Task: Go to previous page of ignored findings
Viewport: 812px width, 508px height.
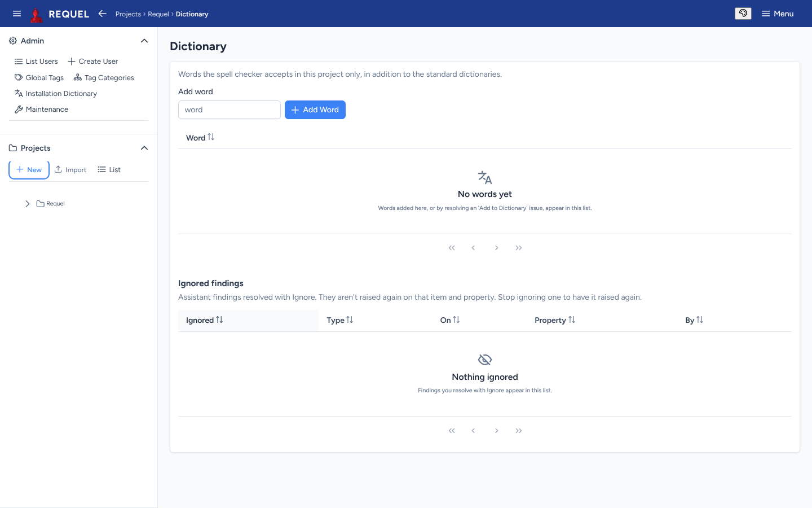Action: [473, 431]
